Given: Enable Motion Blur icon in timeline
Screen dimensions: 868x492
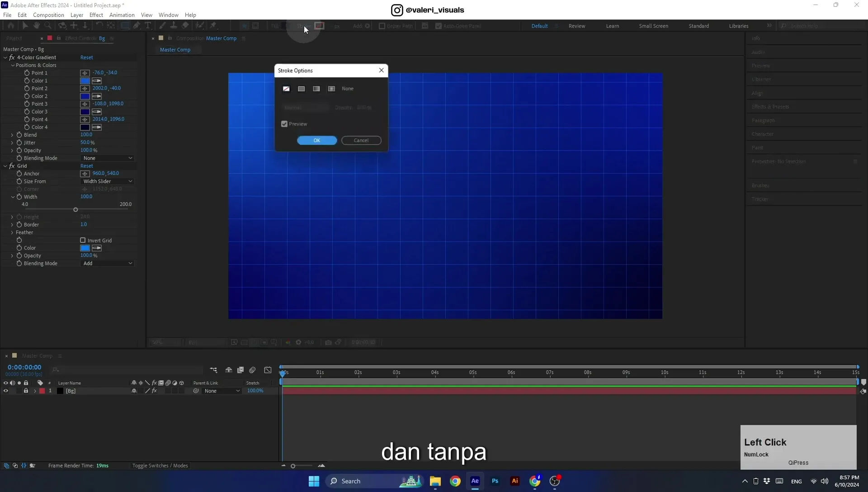Looking at the screenshot, I should (252, 370).
